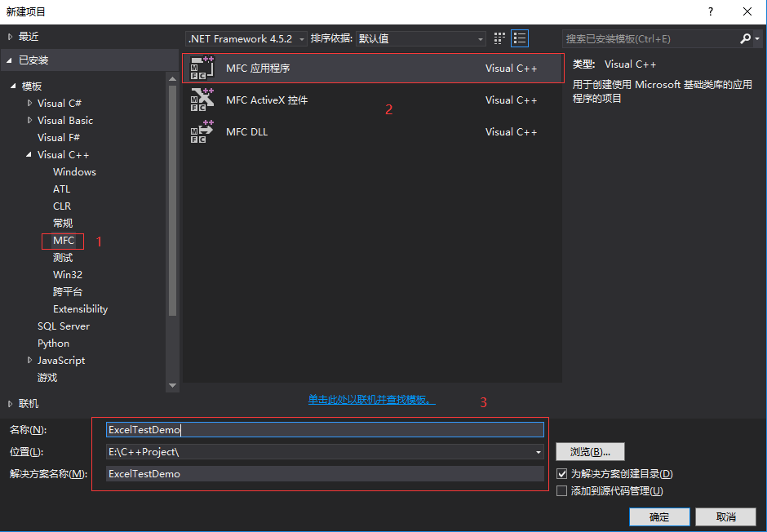Switch to small icons view

499,38
